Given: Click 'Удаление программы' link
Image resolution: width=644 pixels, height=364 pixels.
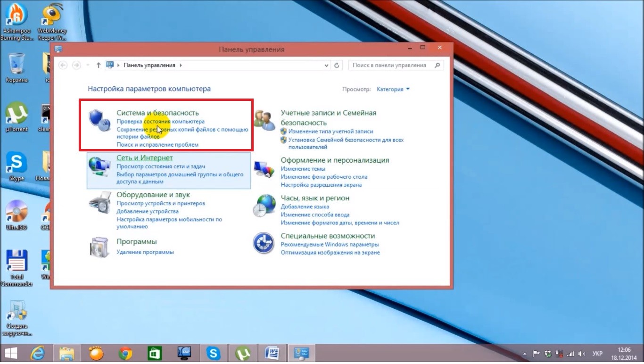Looking at the screenshot, I should point(145,252).
